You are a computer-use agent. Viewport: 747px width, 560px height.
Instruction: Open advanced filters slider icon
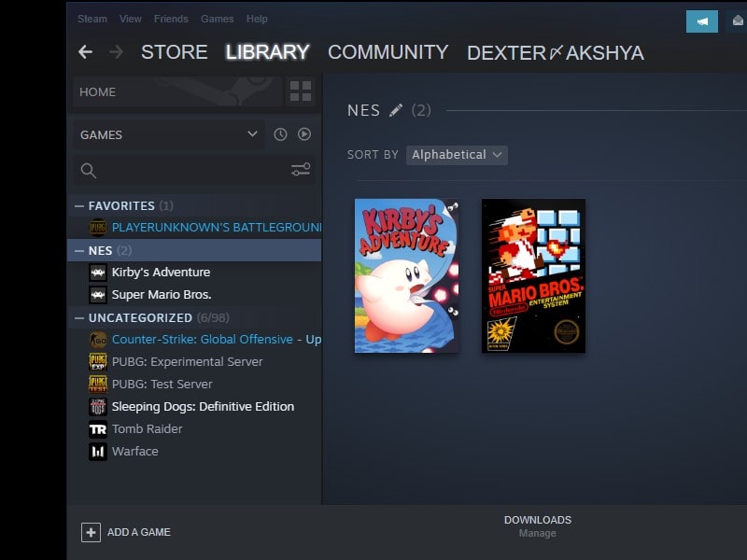[x=301, y=170]
